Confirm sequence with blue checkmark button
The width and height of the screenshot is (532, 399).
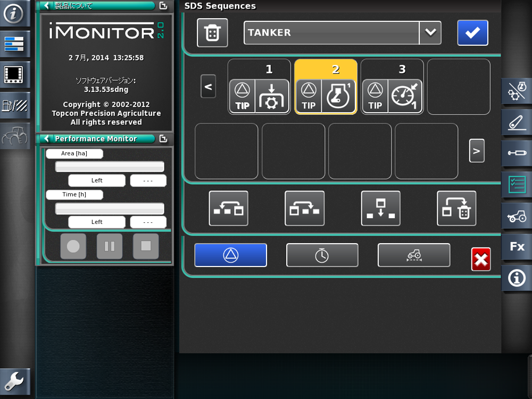[472, 32]
